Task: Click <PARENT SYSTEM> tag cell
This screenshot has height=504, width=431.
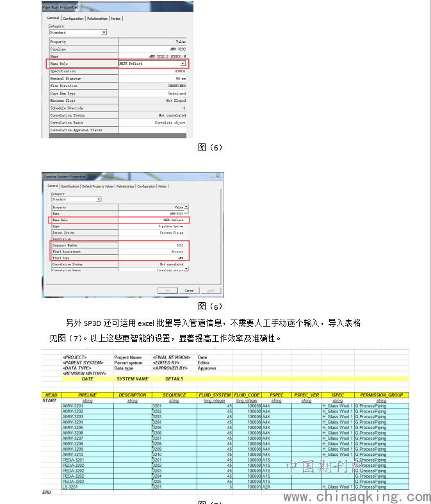Action: point(83,363)
